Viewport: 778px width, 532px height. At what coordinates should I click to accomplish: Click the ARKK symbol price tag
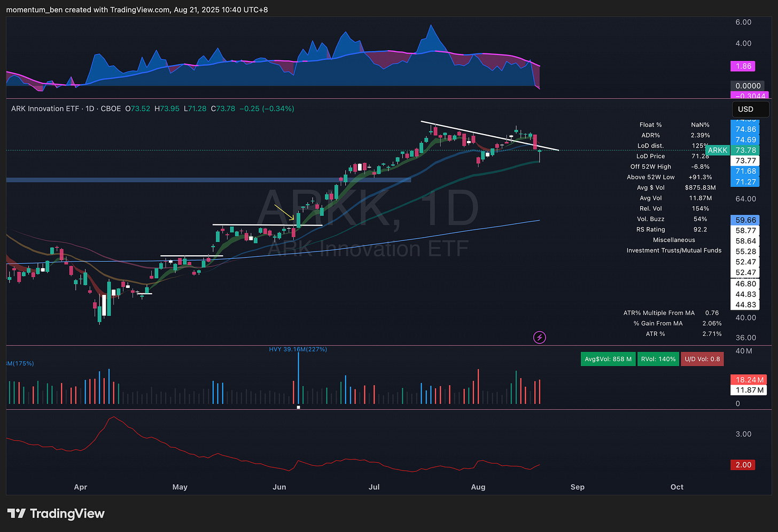pyautogui.click(x=717, y=150)
